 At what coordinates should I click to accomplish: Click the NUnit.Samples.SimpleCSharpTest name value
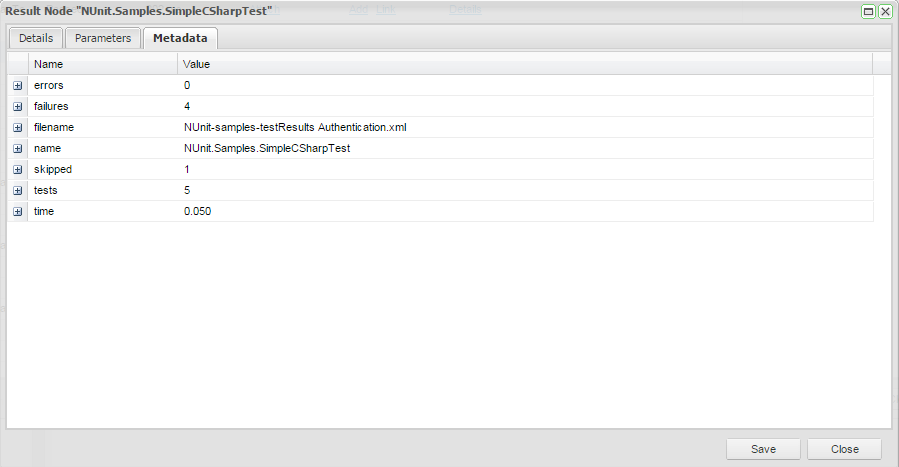[267, 149]
